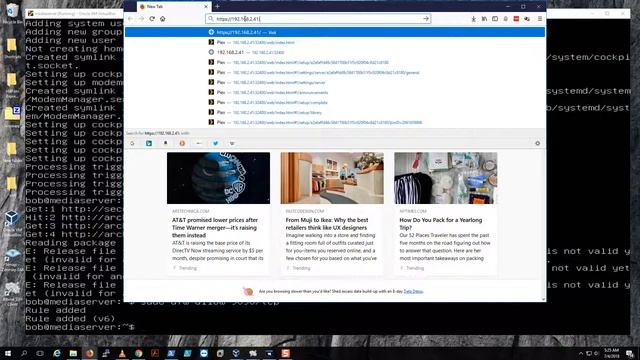
Task: Select the Plex setup/complete suggestion
Action: click(335, 102)
